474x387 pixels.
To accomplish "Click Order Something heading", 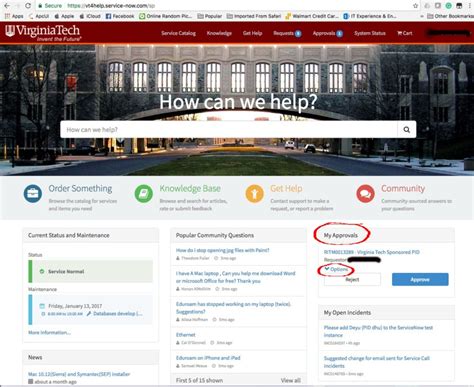I will [80, 188].
